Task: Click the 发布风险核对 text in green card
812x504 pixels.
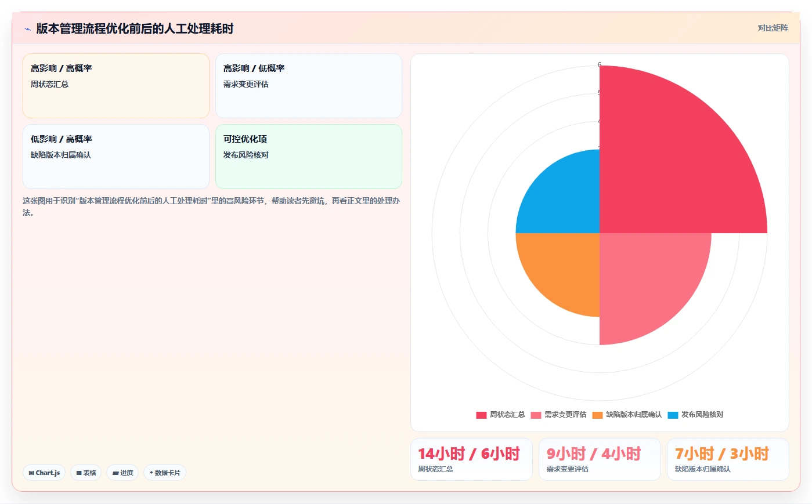Action: 246,155
